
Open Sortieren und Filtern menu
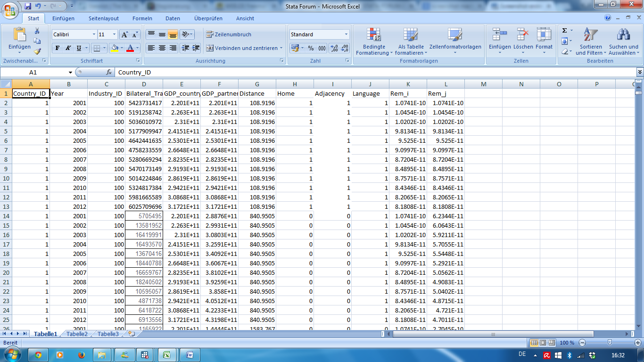pyautogui.click(x=591, y=41)
